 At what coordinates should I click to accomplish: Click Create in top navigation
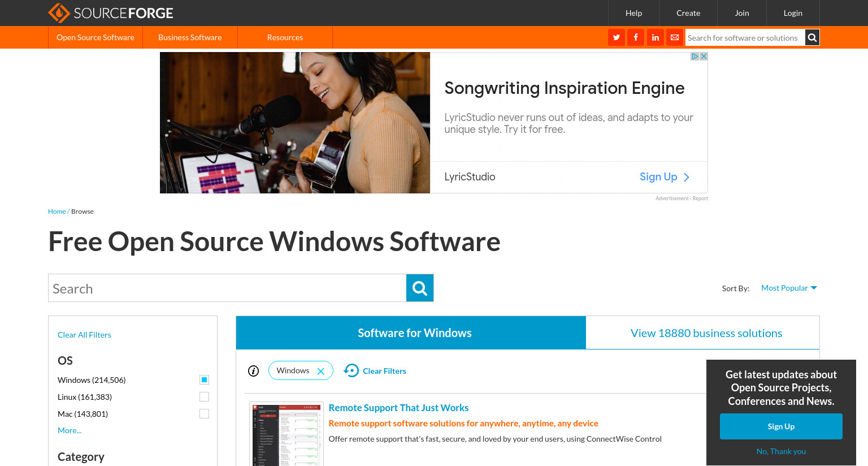pos(688,13)
